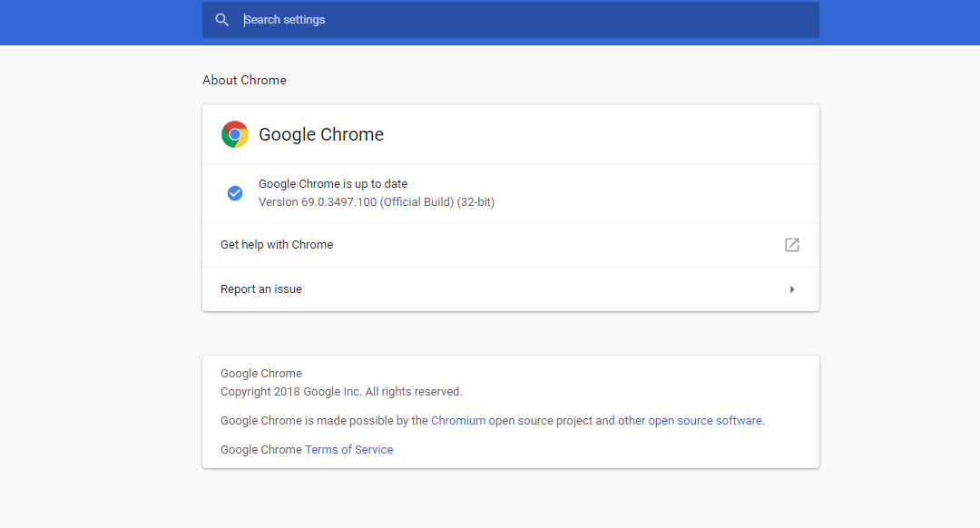Screen dimensions: 980x528
Task: Open the Get help with Chrome row
Action: coord(277,245)
